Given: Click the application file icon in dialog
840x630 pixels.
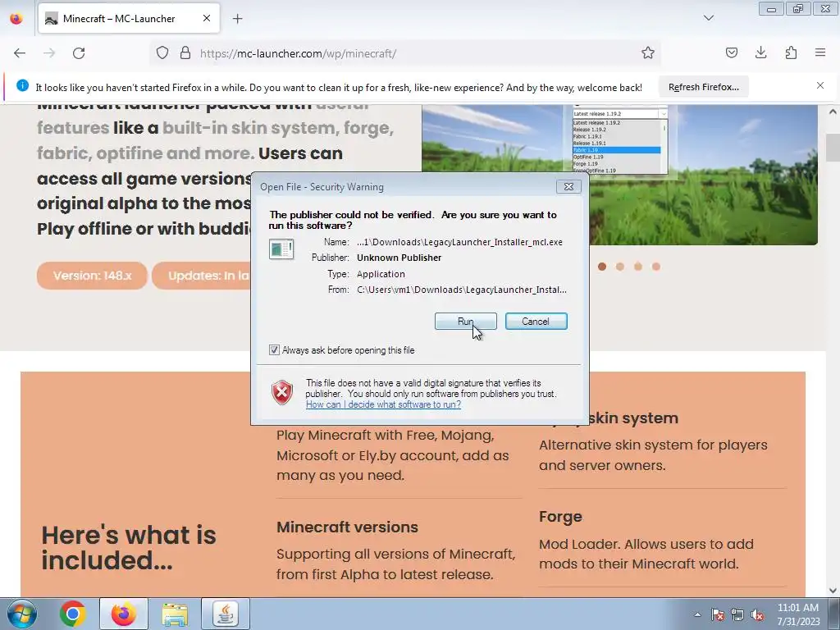Looking at the screenshot, I should pos(281,249).
